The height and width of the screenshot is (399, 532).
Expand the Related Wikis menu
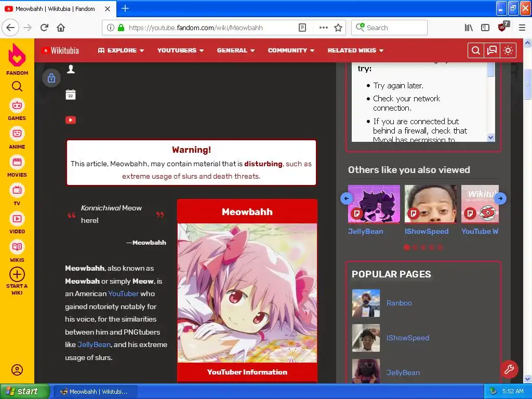pos(355,50)
